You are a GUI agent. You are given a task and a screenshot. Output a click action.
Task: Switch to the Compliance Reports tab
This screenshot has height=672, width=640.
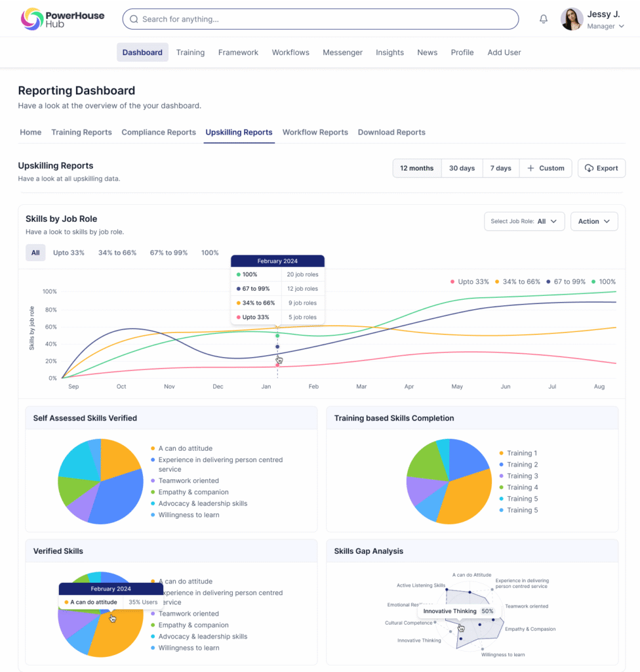(159, 132)
